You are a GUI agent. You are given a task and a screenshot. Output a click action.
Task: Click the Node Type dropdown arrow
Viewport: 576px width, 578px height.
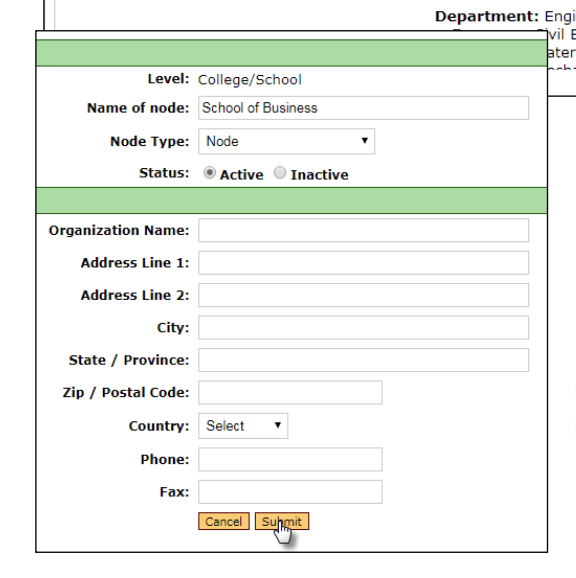pyautogui.click(x=364, y=140)
